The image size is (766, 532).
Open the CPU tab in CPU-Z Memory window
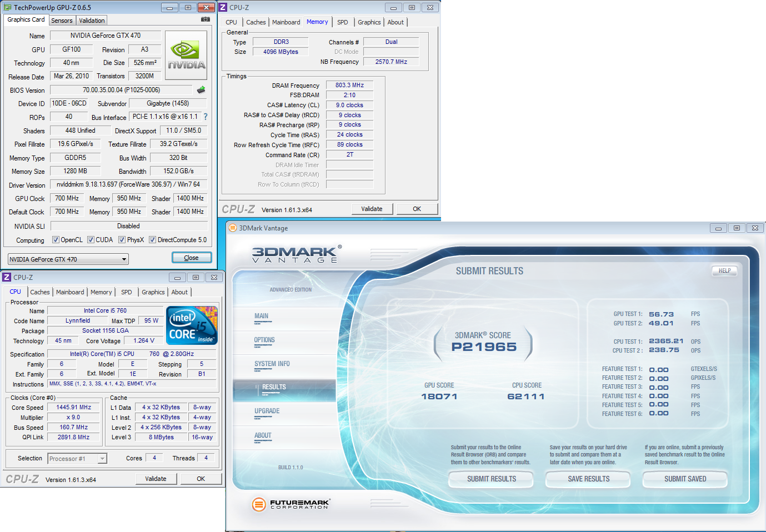coord(232,22)
